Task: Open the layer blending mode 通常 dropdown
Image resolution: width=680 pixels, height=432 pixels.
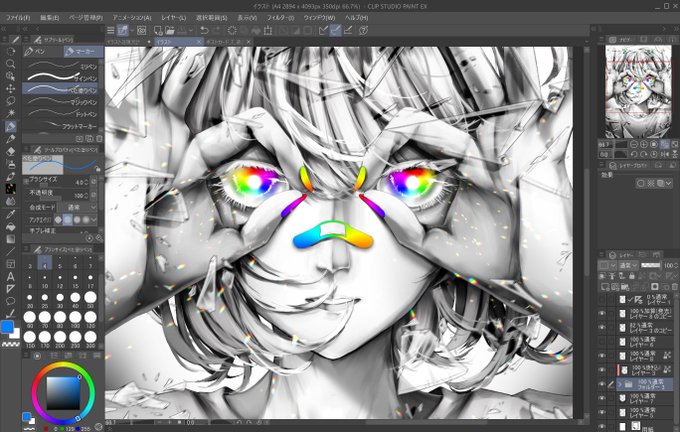Action: pos(628,265)
